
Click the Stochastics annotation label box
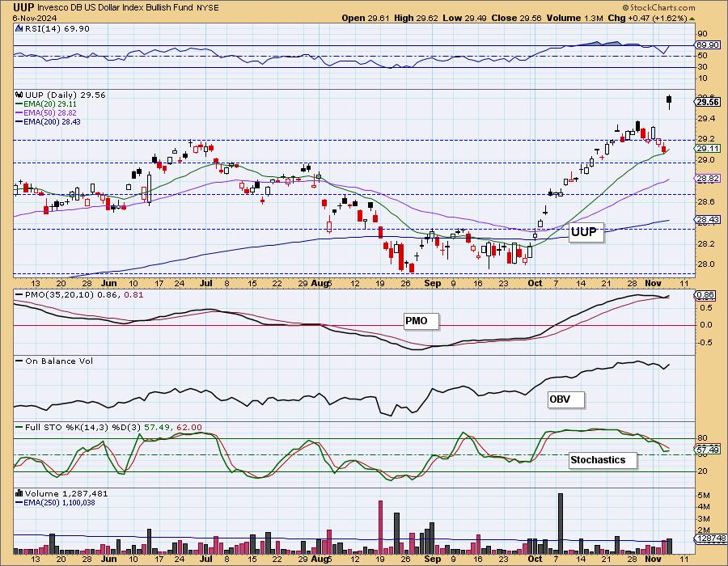[x=602, y=460]
